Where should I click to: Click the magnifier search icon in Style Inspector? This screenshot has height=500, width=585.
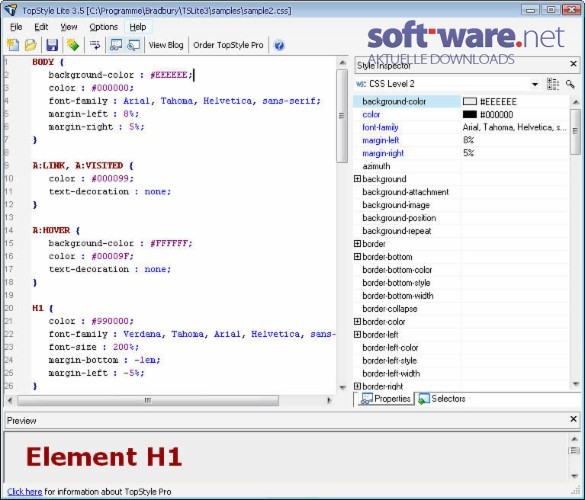pyautogui.click(x=570, y=84)
